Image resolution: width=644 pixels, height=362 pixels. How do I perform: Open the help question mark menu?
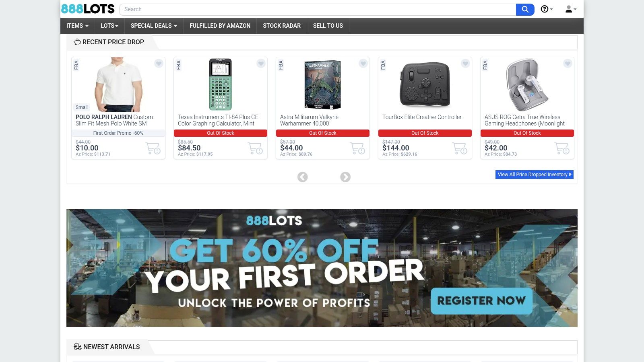pos(547,9)
